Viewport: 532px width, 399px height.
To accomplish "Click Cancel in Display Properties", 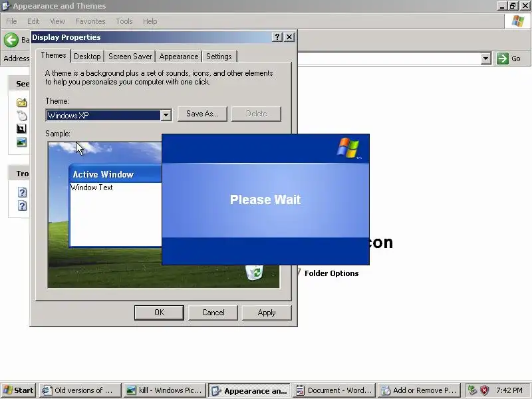I will (213, 313).
